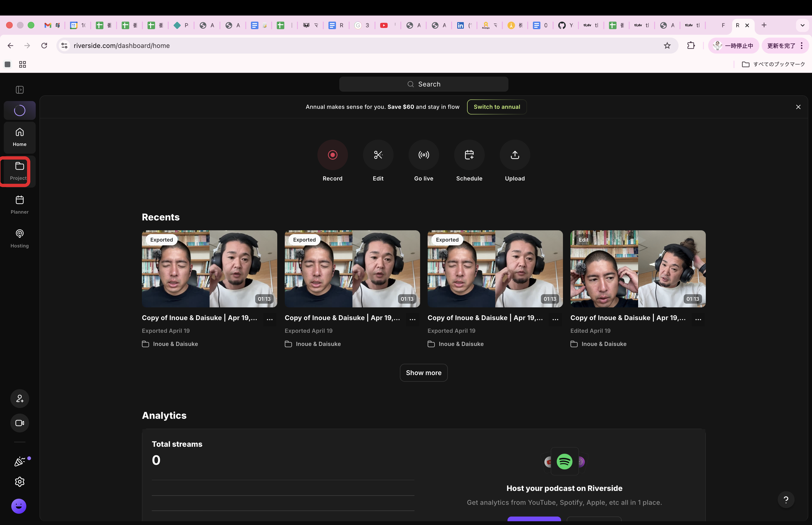Image resolution: width=812 pixels, height=525 pixels.
Task: Open the thumbnail with the Edit badge
Action: 638,269
